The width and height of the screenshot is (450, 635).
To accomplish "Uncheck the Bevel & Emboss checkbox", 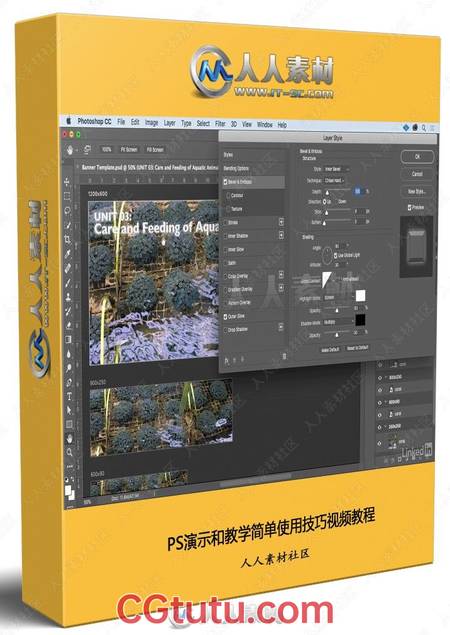I will tap(225, 182).
